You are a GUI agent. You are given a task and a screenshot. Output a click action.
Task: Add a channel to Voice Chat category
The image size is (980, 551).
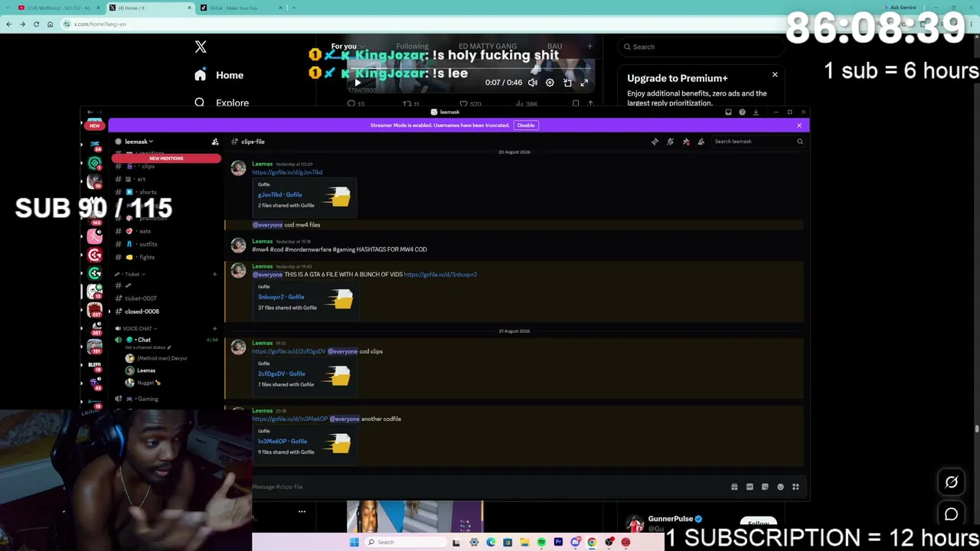(x=214, y=328)
